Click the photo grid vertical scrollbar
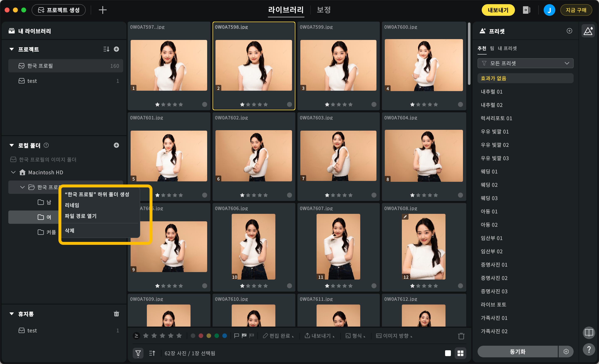Screen dimensions: 599x364 [469, 54]
